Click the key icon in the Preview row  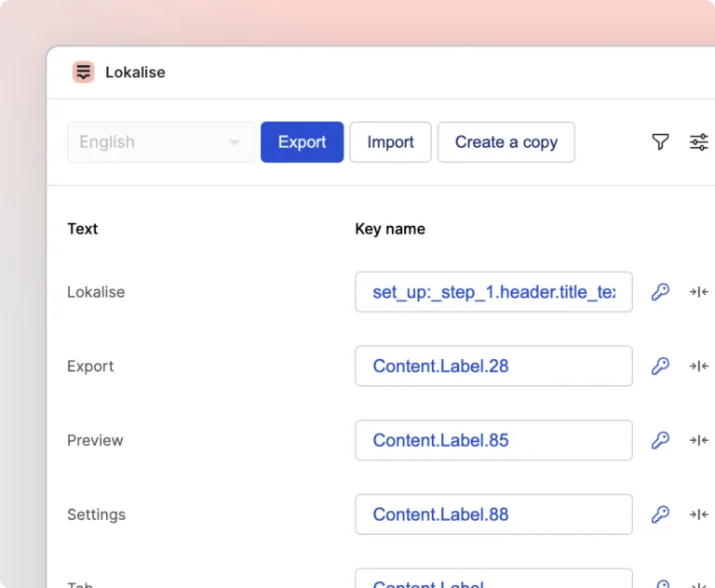660,440
